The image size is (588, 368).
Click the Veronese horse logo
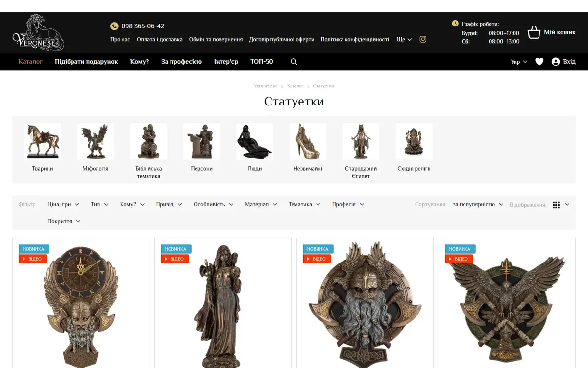(38, 32)
